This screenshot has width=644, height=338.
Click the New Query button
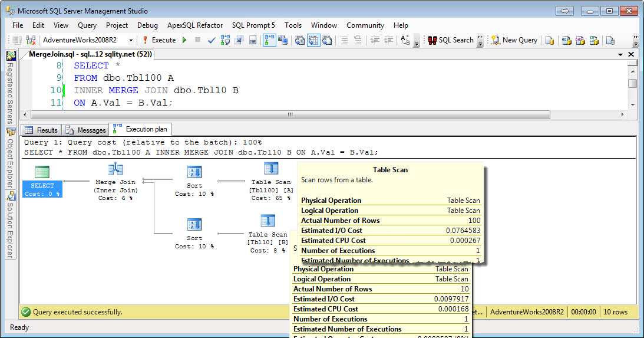pos(514,40)
